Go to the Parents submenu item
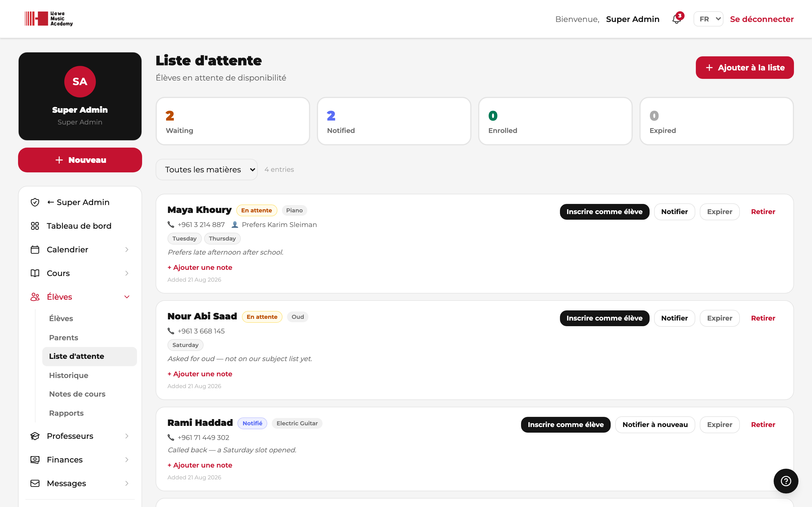This screenshot has height=507, width=812. tap(63, 338)
